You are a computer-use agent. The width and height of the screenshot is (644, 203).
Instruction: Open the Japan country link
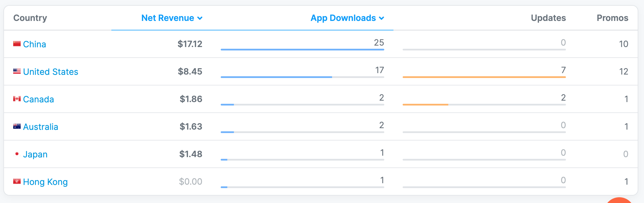click(35, 154)
